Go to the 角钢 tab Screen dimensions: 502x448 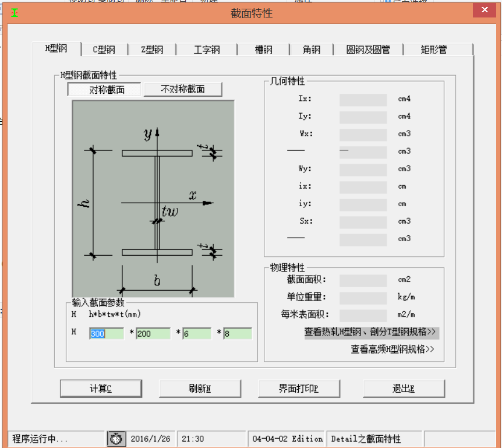(312, 50)
